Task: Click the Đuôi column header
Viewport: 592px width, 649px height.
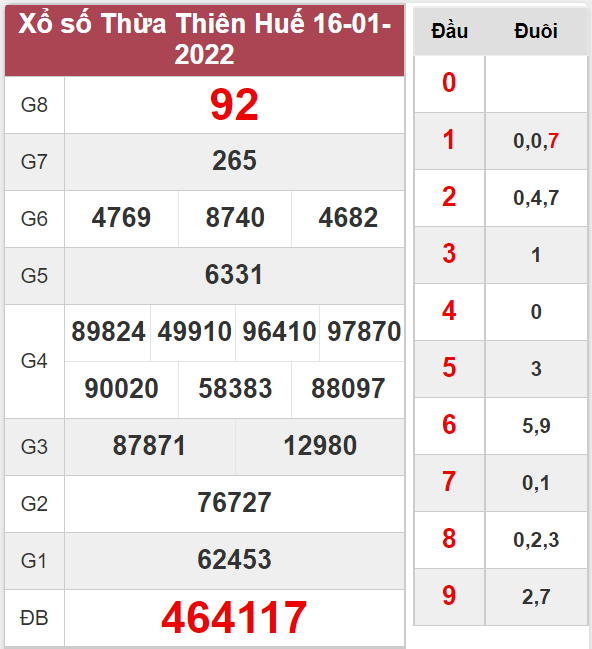Action: point(536,31)
